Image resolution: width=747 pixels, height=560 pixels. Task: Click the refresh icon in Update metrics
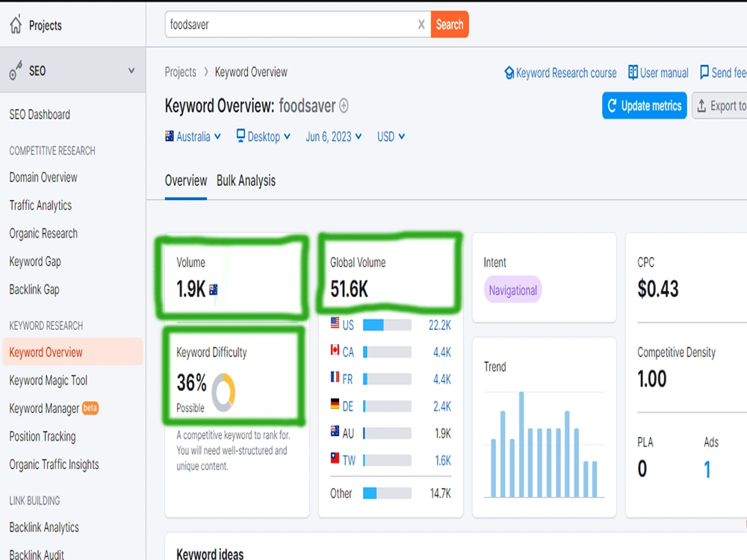coord(613,105)
